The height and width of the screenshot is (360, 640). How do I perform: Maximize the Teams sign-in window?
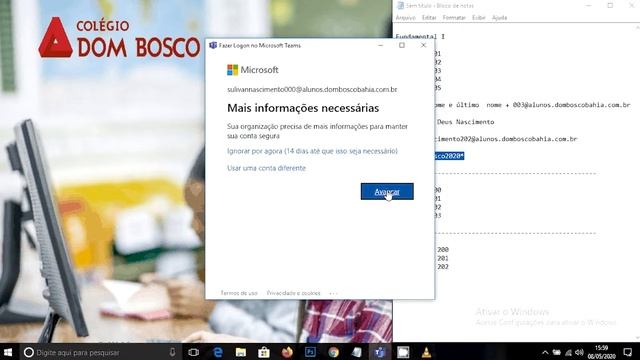(x=402, y=45)
